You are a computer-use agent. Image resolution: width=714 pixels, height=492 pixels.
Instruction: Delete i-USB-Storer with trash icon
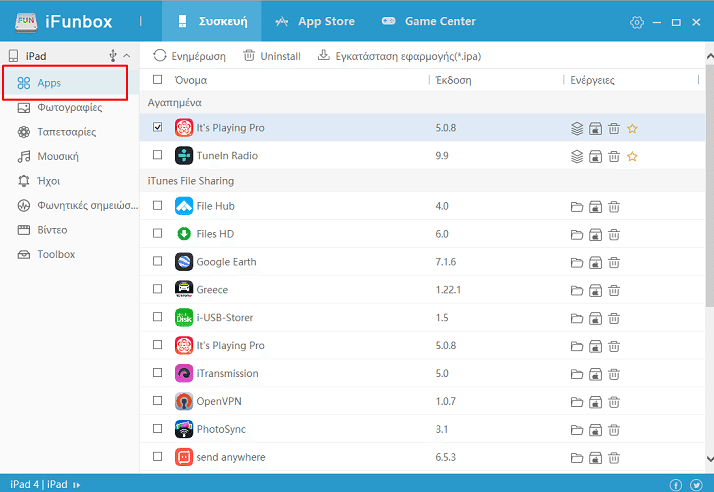614,318
